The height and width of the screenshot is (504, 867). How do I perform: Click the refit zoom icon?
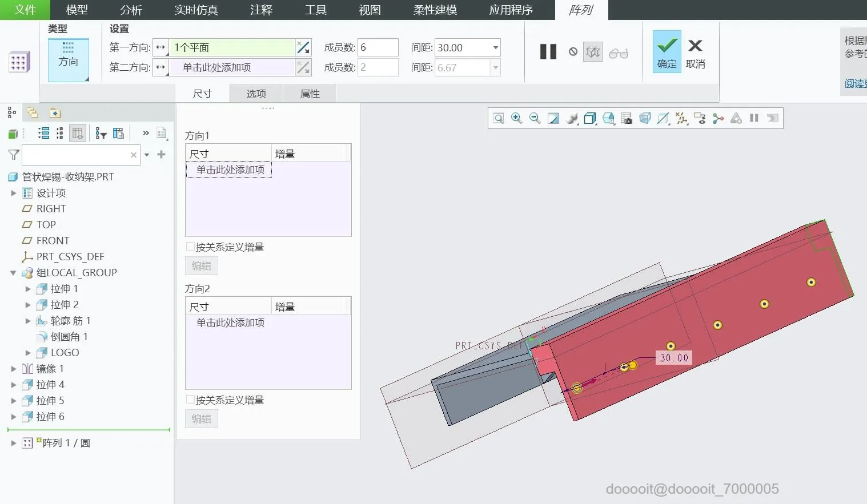pos(499,118)
